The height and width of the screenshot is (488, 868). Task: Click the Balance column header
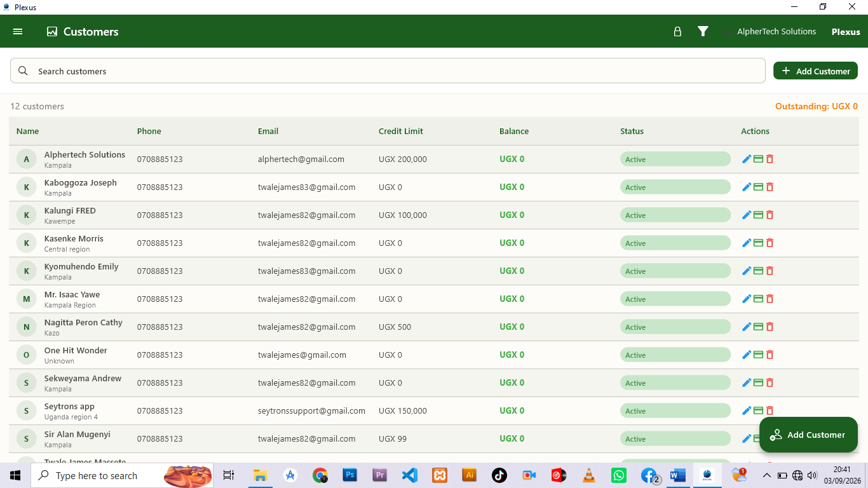(514, 131)
